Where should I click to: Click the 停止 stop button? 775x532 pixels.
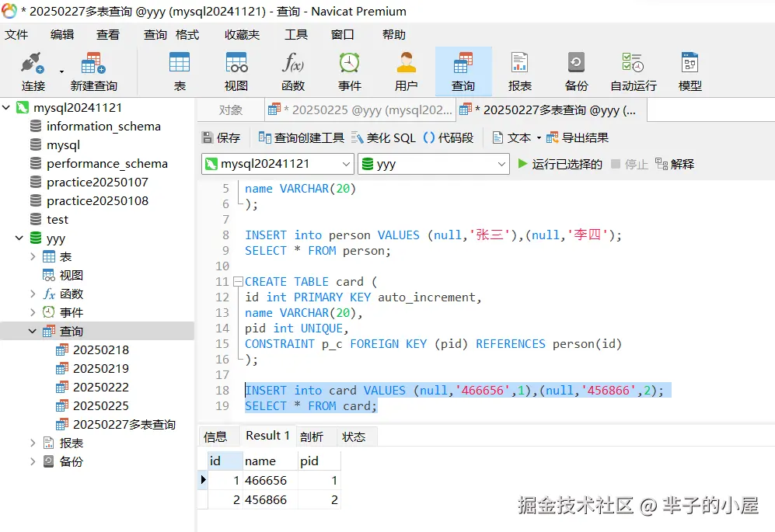pos(629,164)
